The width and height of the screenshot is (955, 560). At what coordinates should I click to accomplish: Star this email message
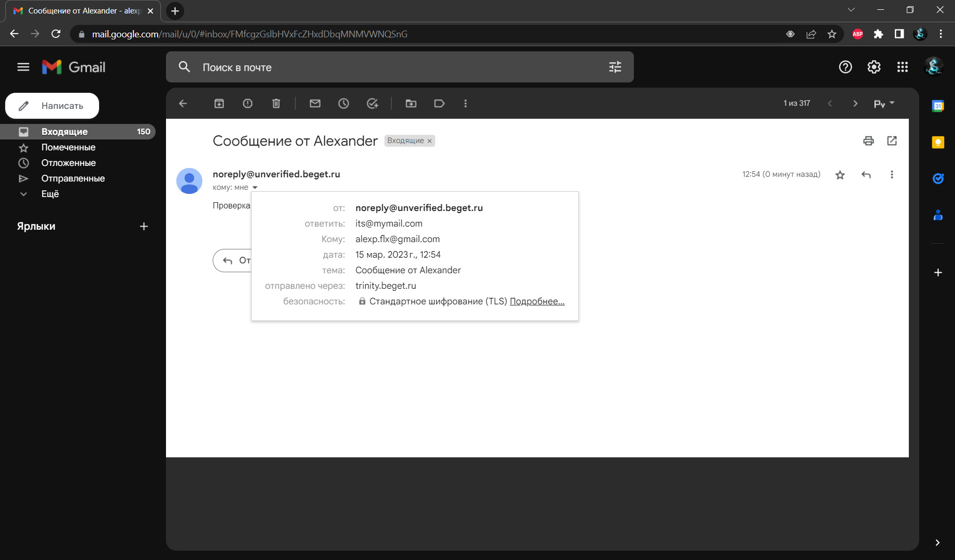[x=840, y=175]
